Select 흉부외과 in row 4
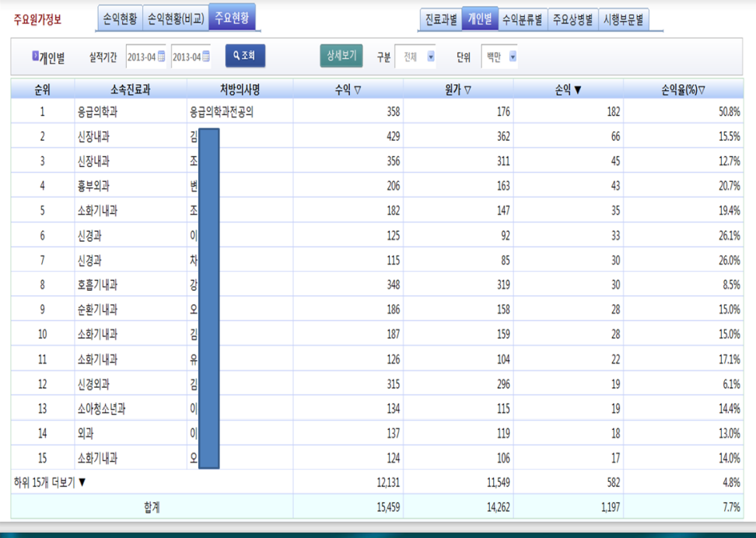 93,186
